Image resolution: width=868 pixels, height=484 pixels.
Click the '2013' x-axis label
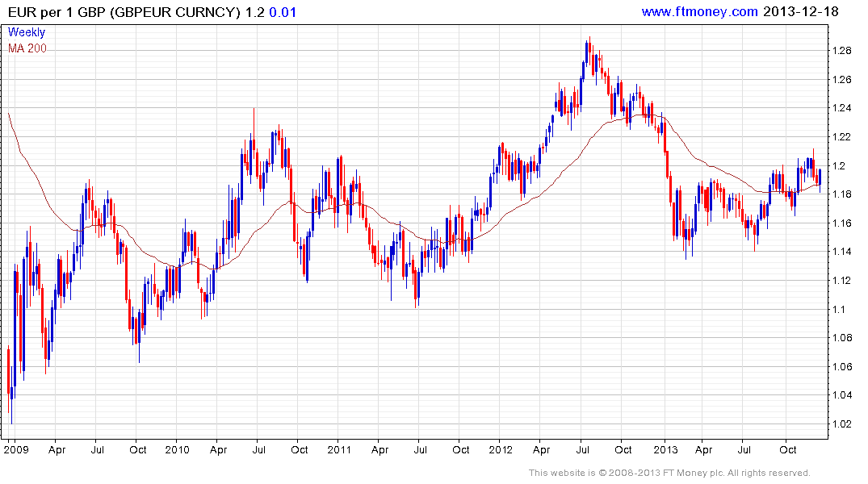[665, 449]
